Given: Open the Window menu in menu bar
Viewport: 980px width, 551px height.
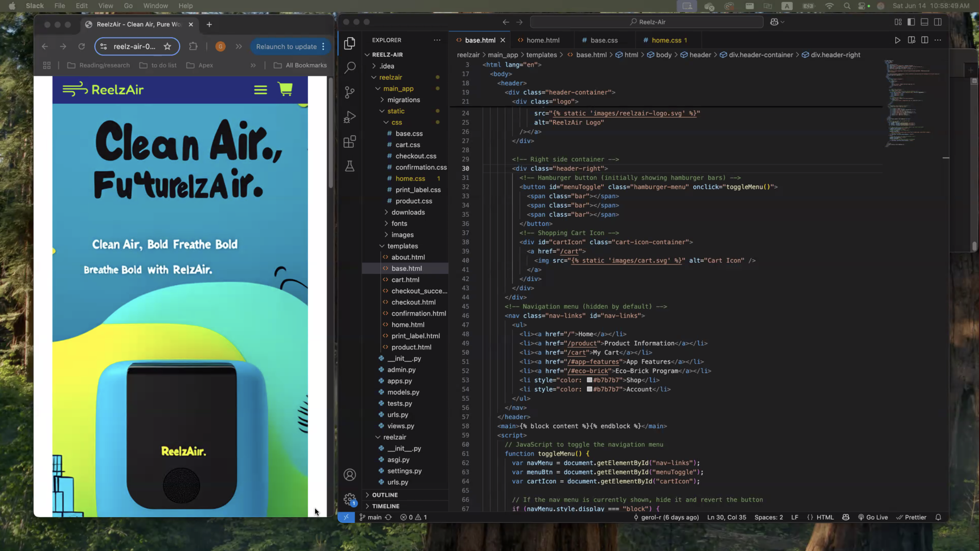Looking at the screenshot, I should [155, 6].
